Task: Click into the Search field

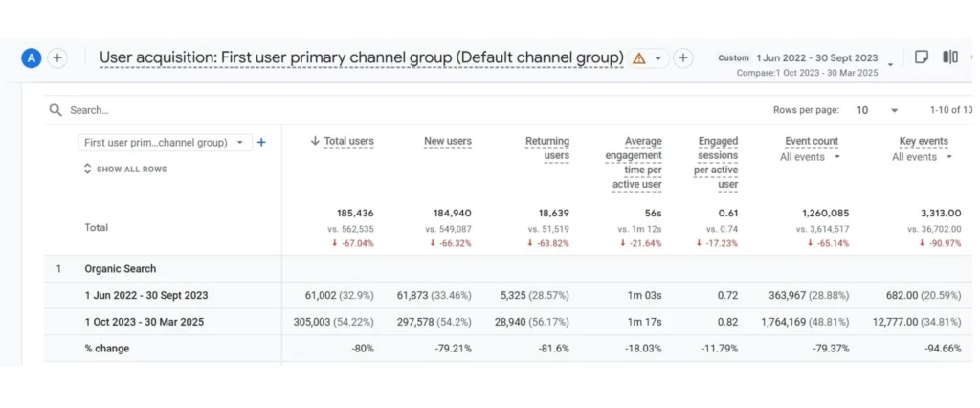Action: pyautogui.click(x=287, y=110)
